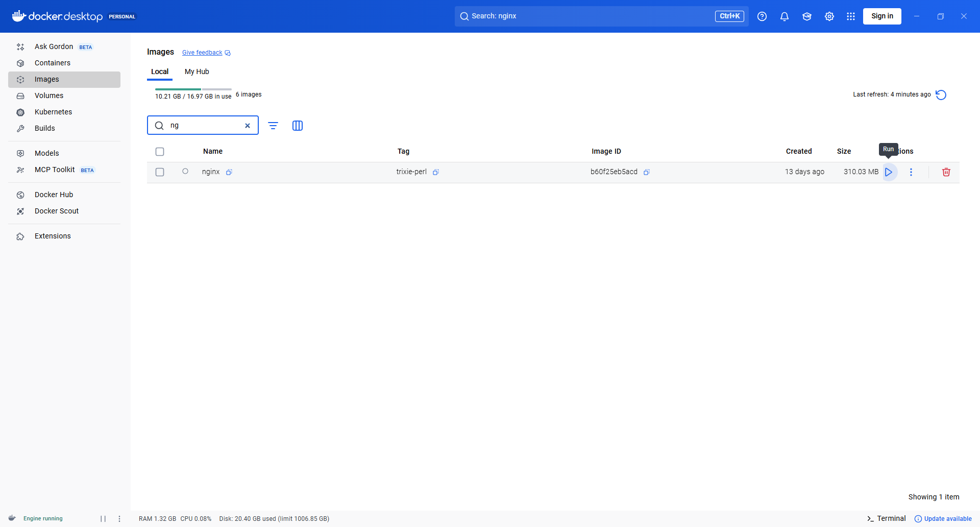The image size is (980, 527).
Task: Copy image ID b60f25eb5acd
Action: pyautogui.click(x=647, y=172)
